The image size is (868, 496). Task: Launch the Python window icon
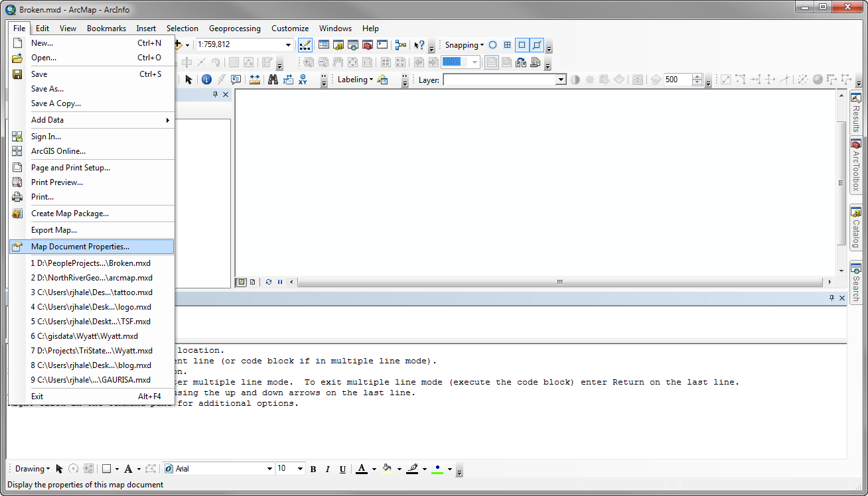click(x=382, y=45)
